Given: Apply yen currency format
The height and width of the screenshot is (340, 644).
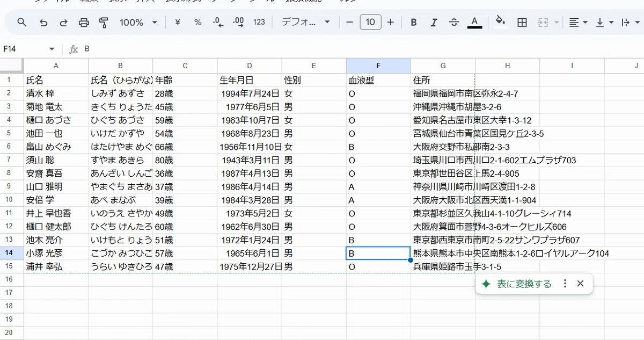Looking at the screenshot, I should pos(177,23).
